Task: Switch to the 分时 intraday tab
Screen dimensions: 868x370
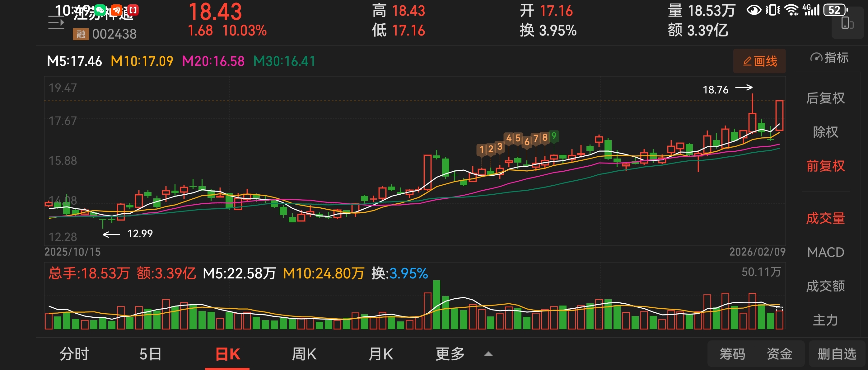Action: click(74, 354)
